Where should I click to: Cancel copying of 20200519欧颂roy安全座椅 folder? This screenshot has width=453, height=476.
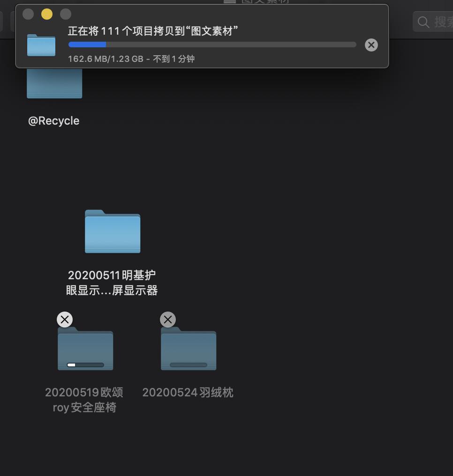(65, 320)
